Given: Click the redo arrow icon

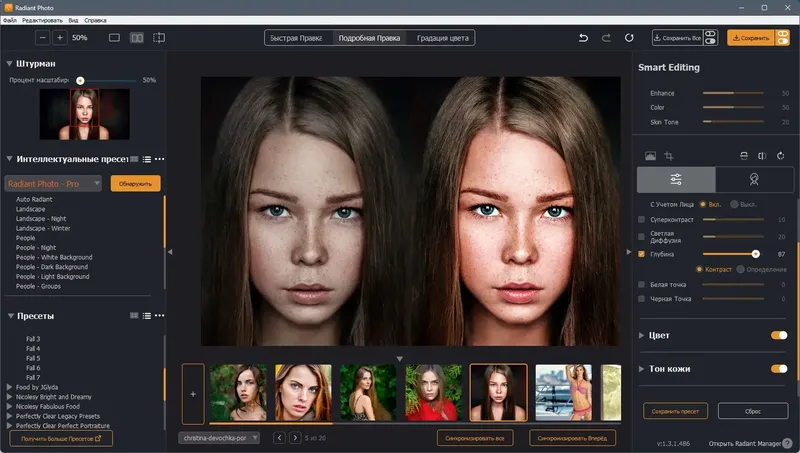Looking at the screenshot, I should (x=606, y=38).
